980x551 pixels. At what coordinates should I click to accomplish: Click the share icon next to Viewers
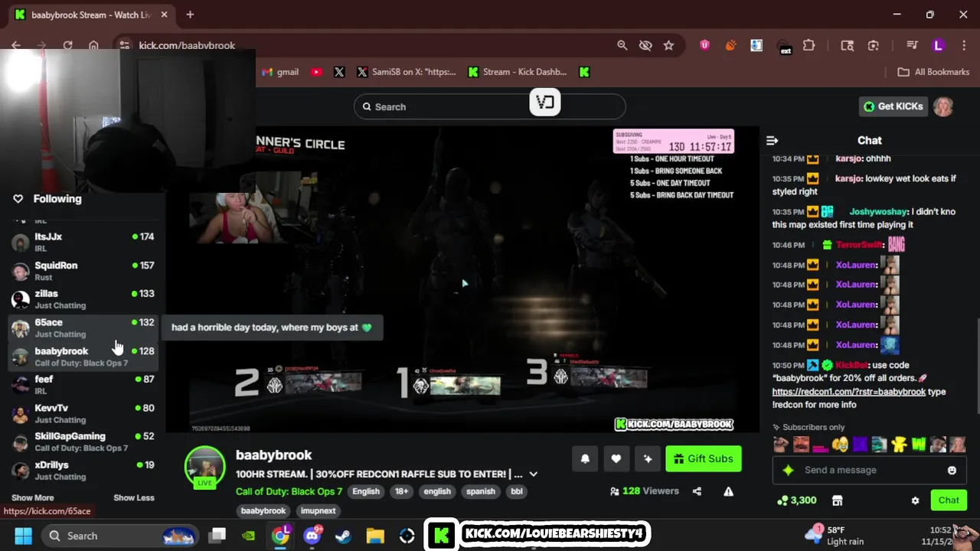point(697,491)
